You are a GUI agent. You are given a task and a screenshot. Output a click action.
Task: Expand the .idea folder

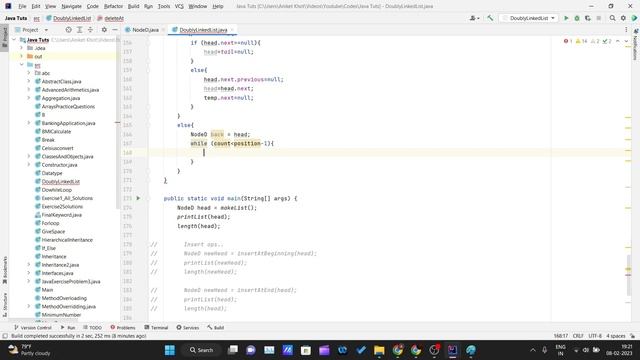click(x=22, y=48)
